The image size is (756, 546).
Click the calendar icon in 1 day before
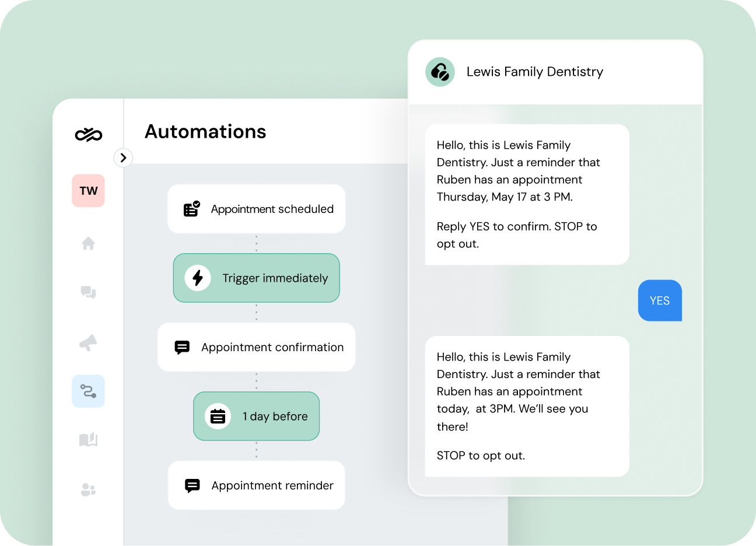[x=217, y=416]
